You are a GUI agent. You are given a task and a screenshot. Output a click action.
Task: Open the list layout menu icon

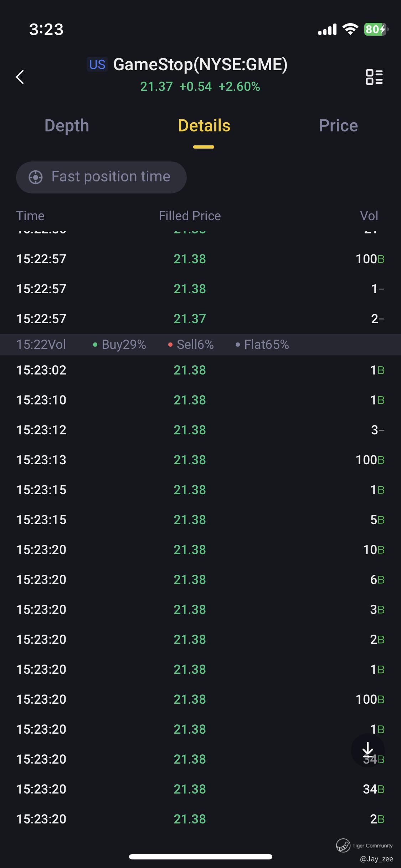point(374,77)
